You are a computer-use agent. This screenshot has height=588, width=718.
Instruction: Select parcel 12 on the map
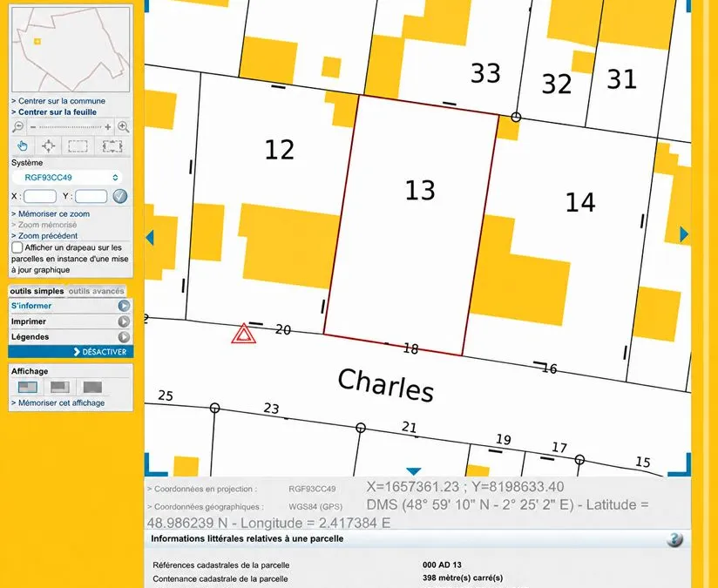pos(280,150)
